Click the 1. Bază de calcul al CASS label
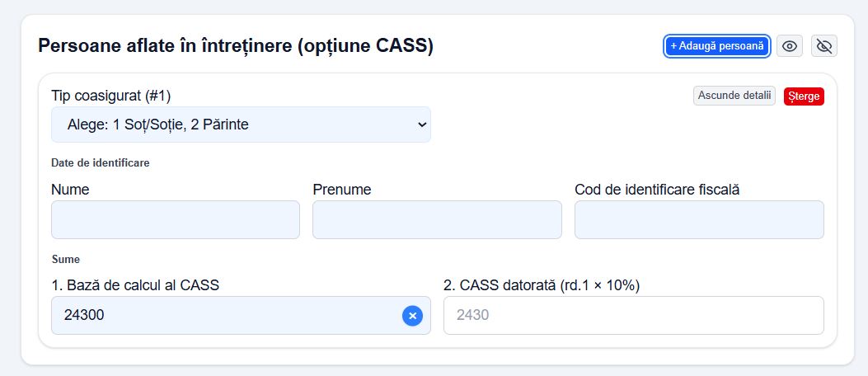Image resolution: width=868 pixels, height=376 pixels. click(x=140, y=285)
